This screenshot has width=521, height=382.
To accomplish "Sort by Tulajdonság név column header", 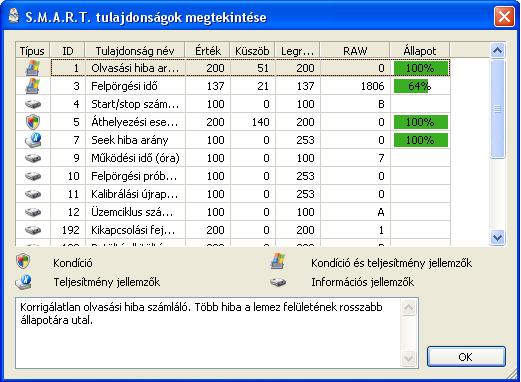I will point(135,51).
